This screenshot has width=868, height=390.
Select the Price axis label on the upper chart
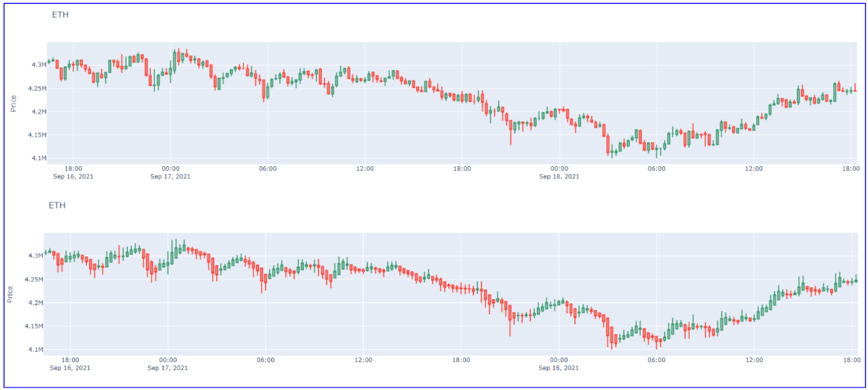point(13,103)
